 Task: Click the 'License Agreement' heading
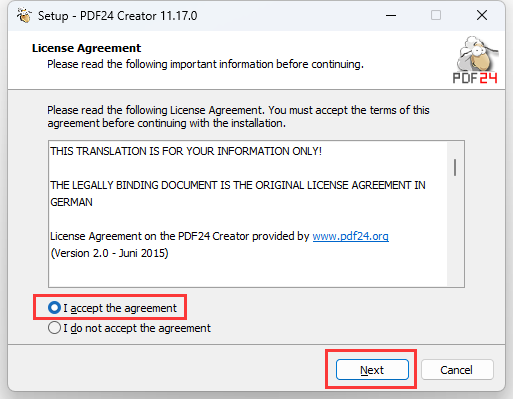point(86,48)
